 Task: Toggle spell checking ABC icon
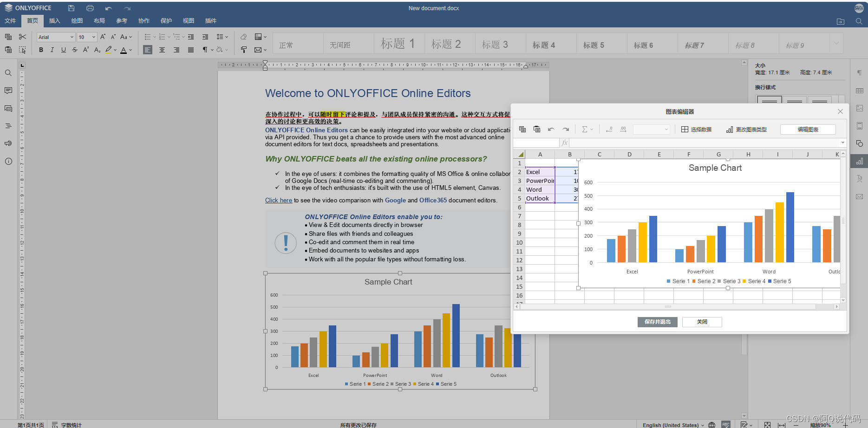[726, 425]
